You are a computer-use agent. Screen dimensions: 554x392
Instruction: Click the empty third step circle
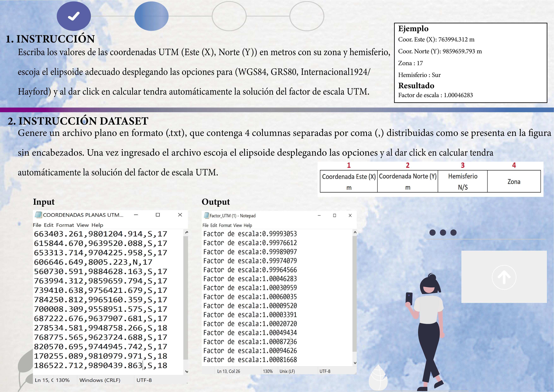[x=229, y=16]
